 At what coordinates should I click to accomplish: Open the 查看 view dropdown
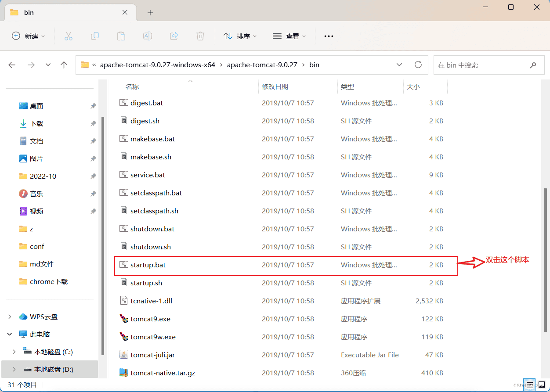pyautogui.click(x=289, y=36)
